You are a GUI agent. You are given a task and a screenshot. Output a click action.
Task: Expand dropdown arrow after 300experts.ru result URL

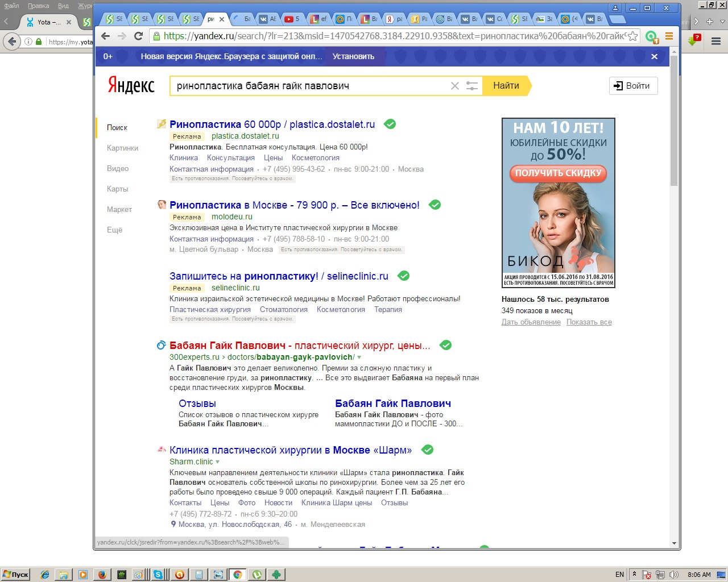pos(359,357)
